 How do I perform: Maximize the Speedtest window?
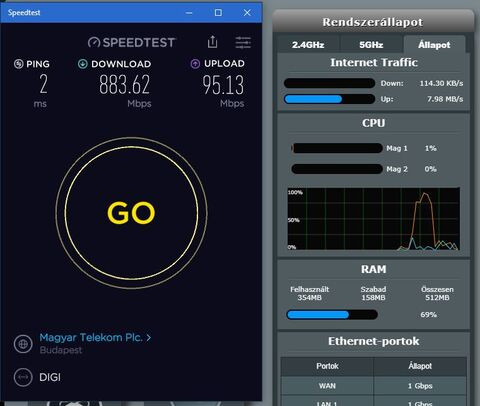(x=218, y=13)
